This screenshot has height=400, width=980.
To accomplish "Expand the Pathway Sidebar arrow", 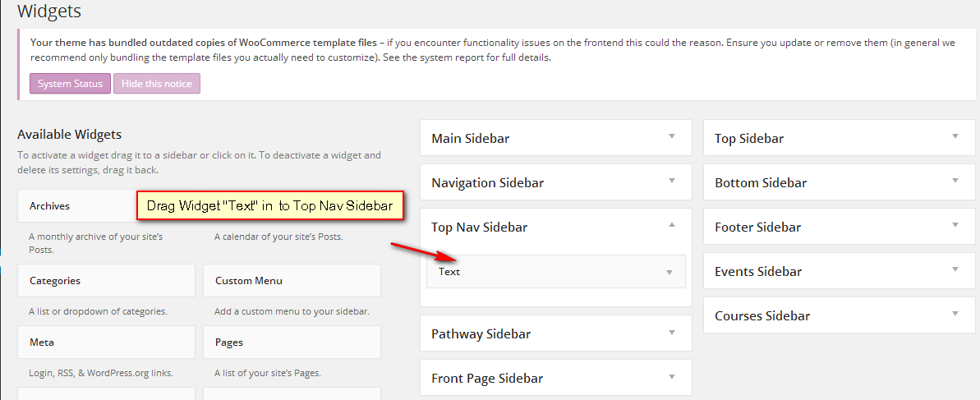I will tap(671, 332).
